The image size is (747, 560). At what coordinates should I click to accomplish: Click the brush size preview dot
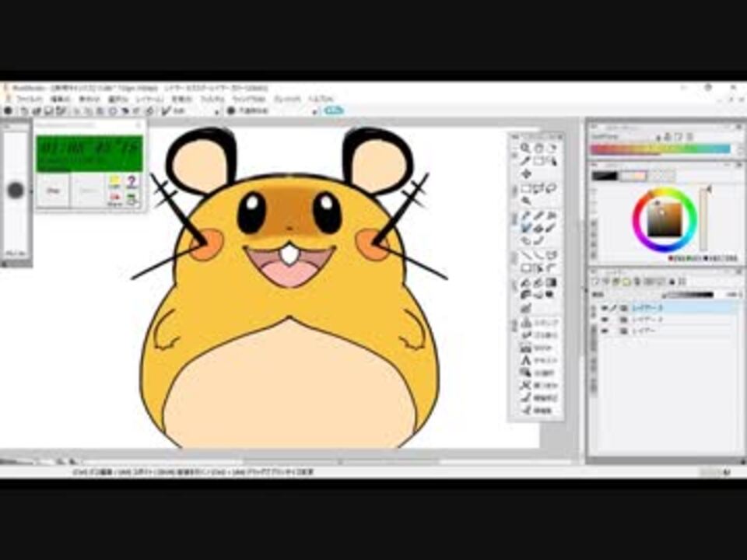click(x=16, y=190)
